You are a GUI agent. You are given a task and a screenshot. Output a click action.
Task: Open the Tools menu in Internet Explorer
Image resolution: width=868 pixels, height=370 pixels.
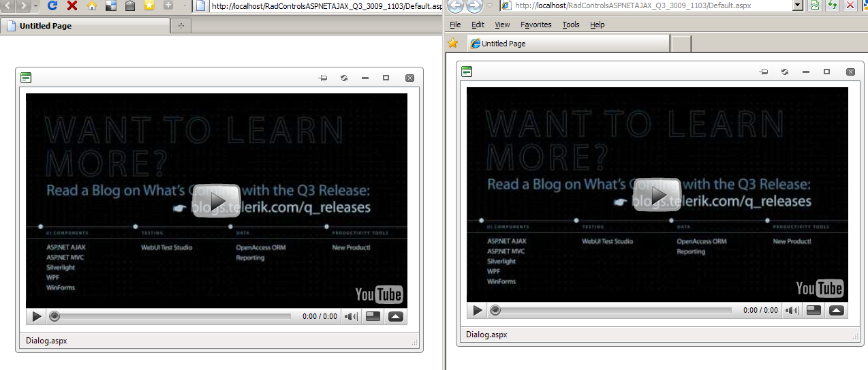pyautogui.click(x=571, y=25)
